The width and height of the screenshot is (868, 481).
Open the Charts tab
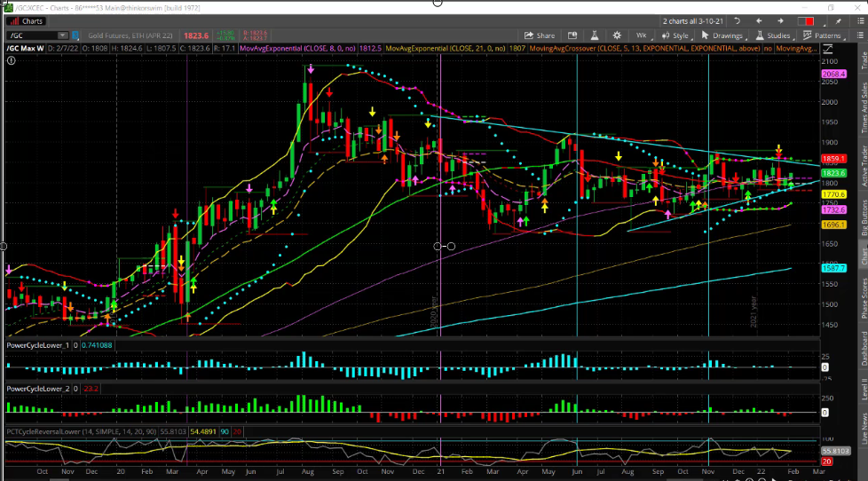tap(26, 21)
